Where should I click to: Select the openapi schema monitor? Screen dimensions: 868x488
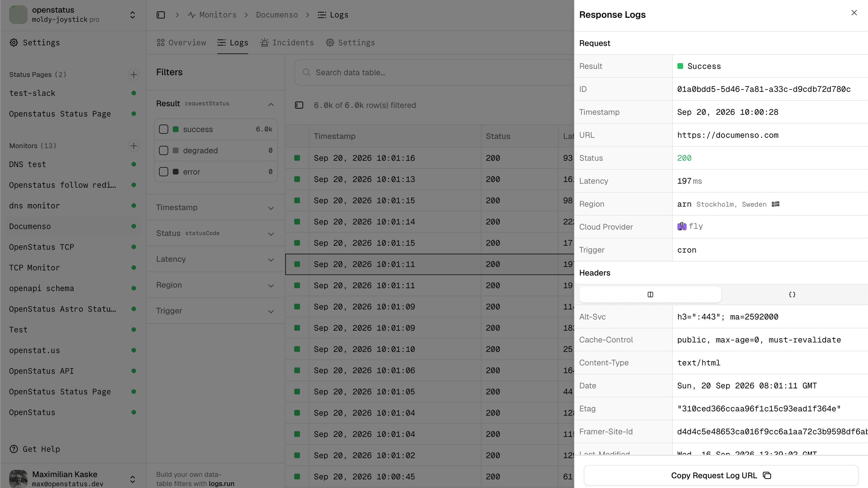click(41, 288)
